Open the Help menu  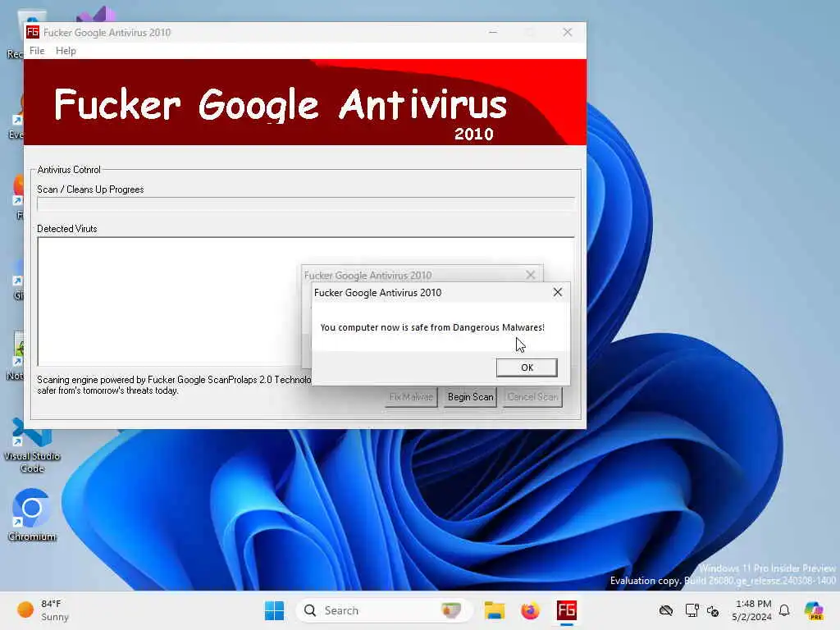[x=66, y=51]
